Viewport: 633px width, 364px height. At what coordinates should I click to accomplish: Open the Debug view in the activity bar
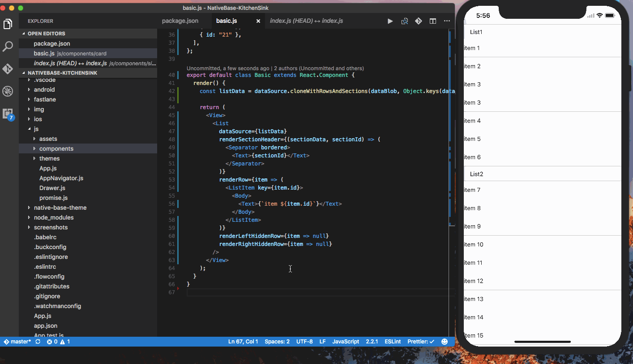(x=8, y=91)
